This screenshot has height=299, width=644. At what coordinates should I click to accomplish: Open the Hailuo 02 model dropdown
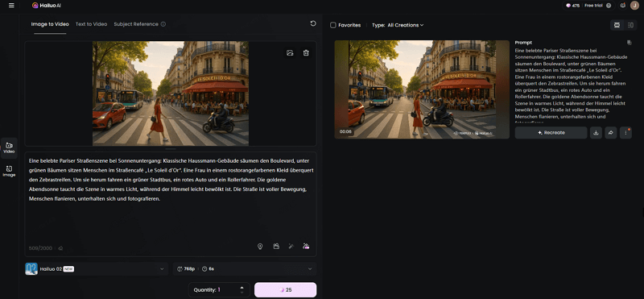point(97,269)
